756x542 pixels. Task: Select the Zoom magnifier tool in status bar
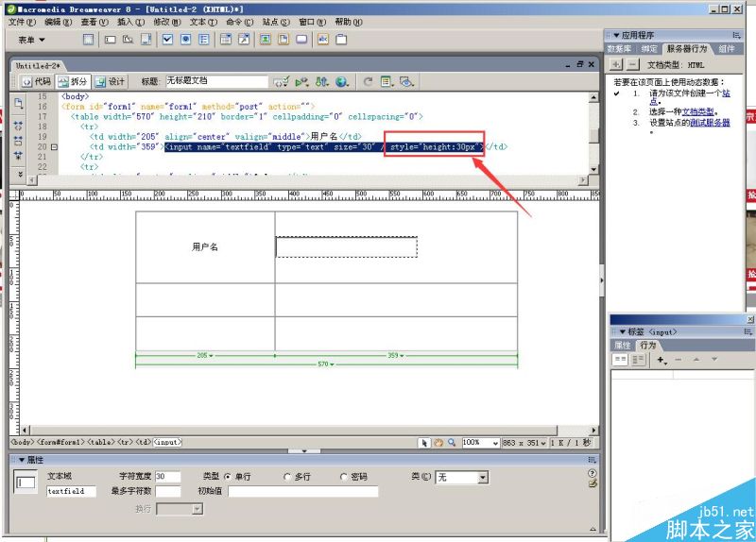(x=452, y=442)
